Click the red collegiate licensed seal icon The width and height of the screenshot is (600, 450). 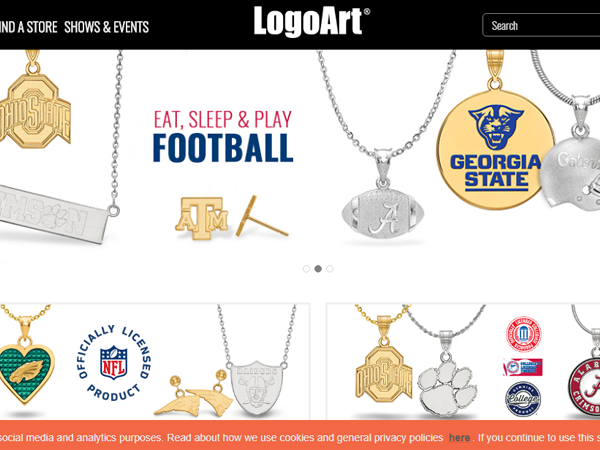pyautogui.click(x=523, y=334)
